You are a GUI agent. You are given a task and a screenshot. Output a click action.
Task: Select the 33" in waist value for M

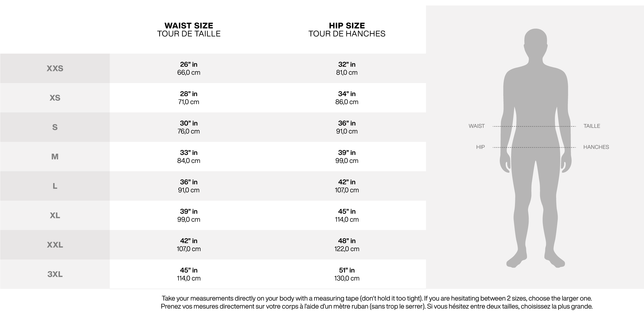click(x=189, y=153)
